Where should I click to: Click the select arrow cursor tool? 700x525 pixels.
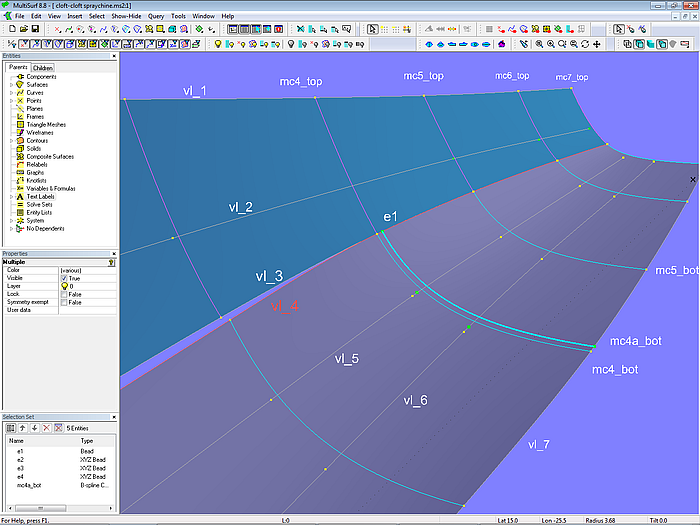click(x=372, y=30)
